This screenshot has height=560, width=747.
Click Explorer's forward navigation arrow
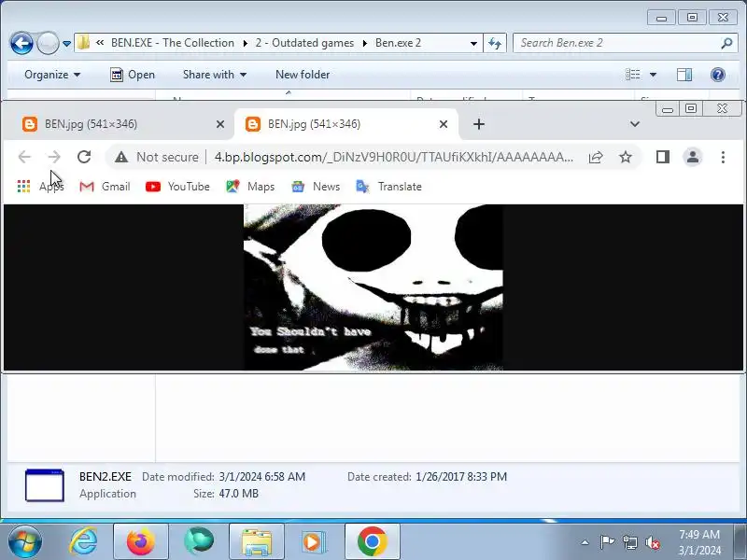(x=48, y=43)
